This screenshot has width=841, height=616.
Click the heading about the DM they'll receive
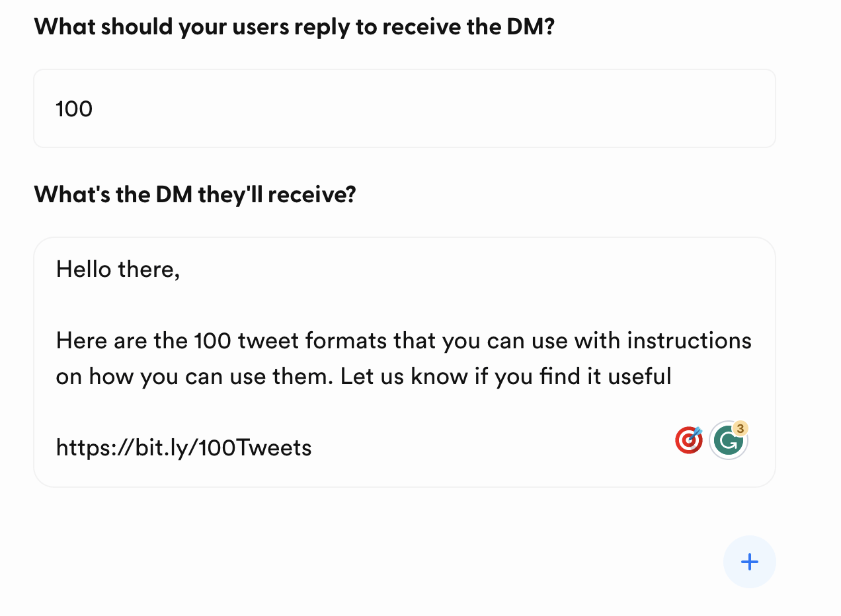pos(194,194)
